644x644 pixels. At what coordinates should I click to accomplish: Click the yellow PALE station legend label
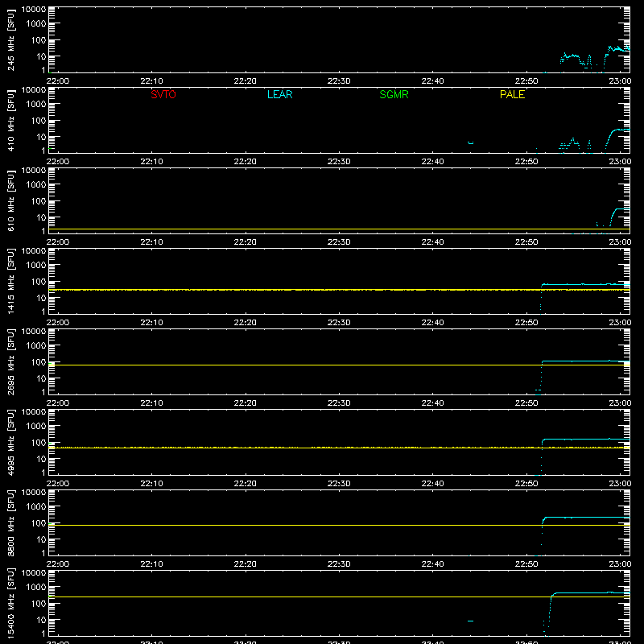(512, 94)
